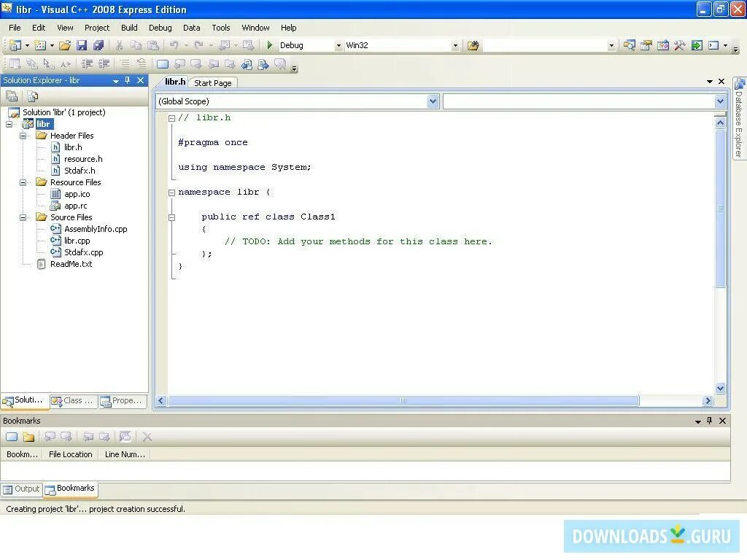Collapse the namespace libr code block
This screenshot has width=747, height=560.
point(172,192)
